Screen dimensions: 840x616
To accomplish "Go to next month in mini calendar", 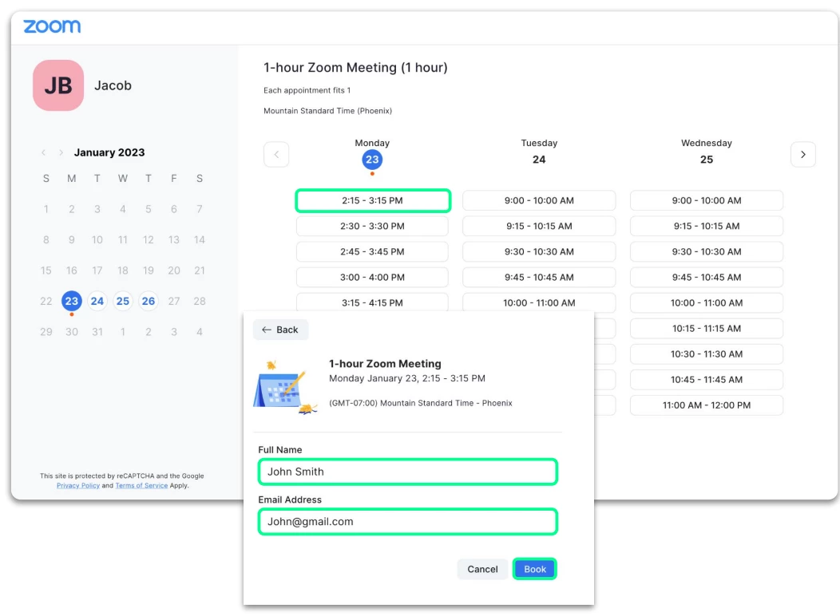I will 61,152.
